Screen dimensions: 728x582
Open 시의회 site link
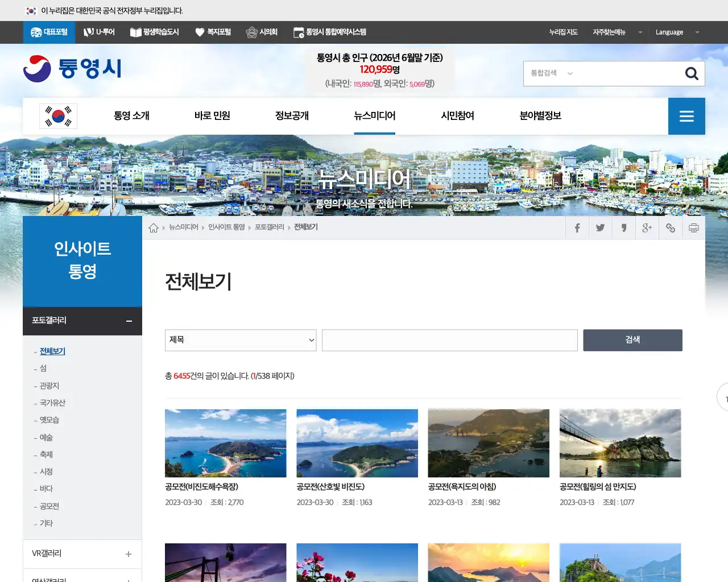pos(262,32)
